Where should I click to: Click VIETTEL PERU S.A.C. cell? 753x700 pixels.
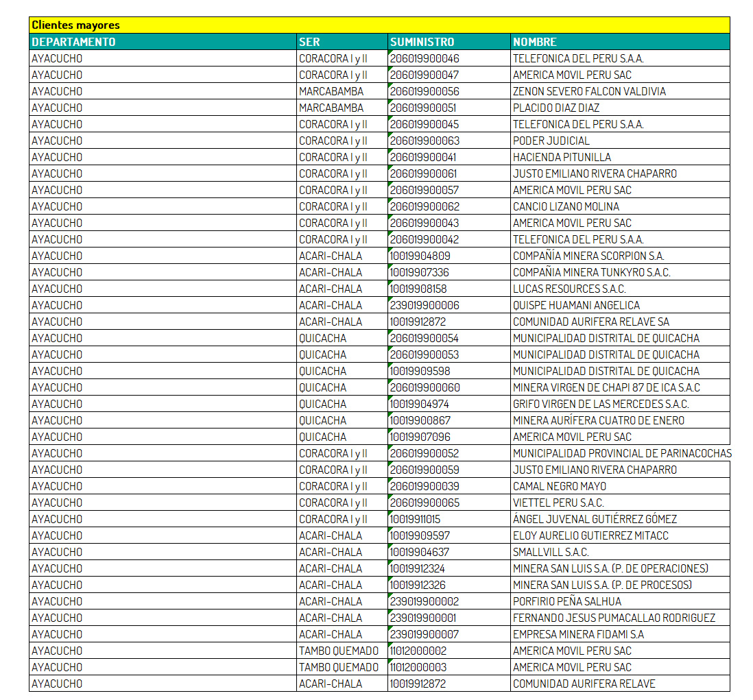[x=620, y=502]
